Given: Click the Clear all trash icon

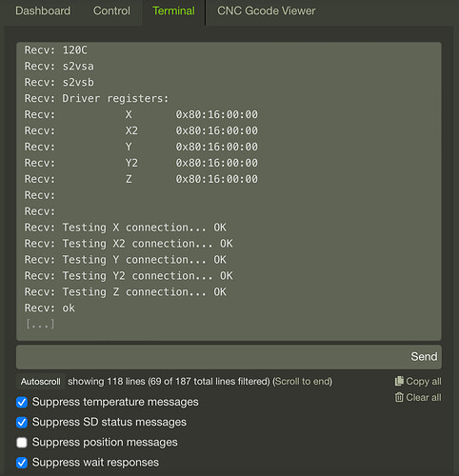Looking at the screenshot, I should coord(399,397).
